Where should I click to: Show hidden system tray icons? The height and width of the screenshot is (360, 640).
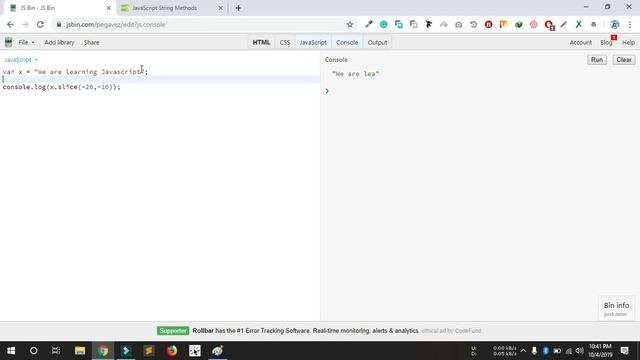click(523, 351)
